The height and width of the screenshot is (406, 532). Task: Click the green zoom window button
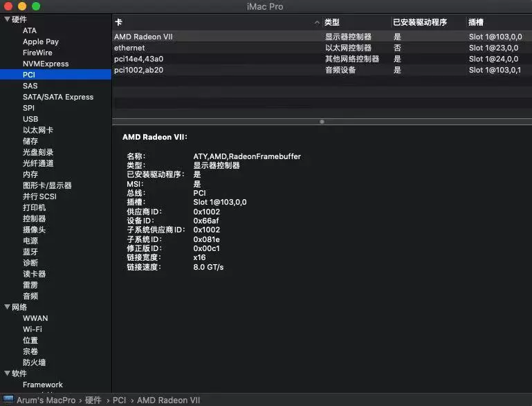click(36, 6)
